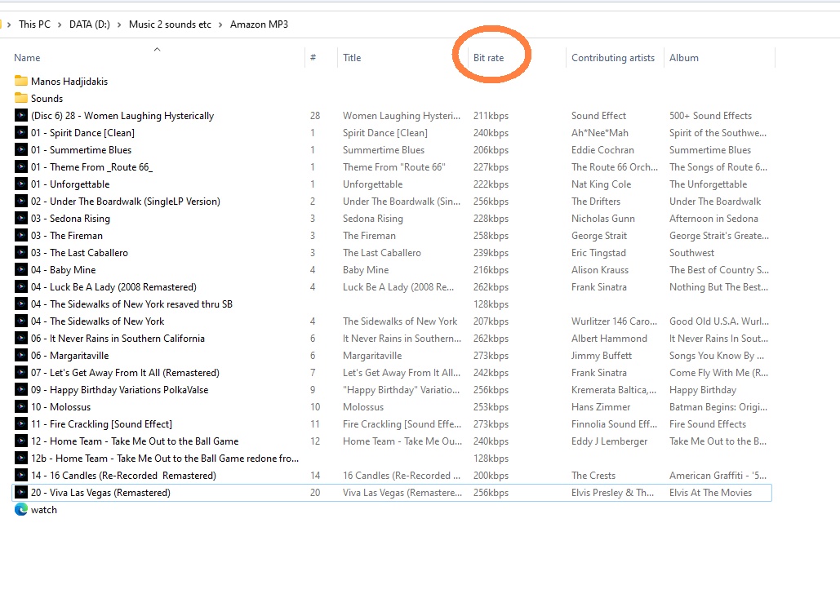Click the Hans Zimmer artist cell
Screen dimensions: 840x616
[x=601, y=407]
